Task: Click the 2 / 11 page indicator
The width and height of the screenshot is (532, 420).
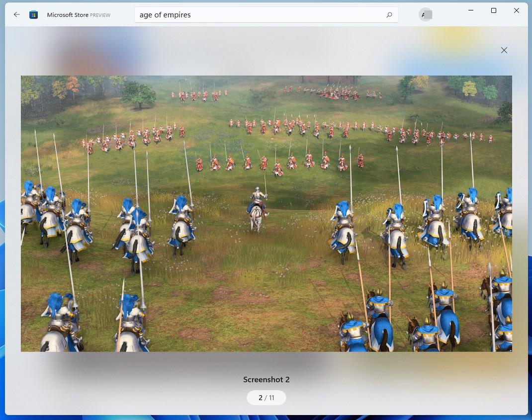Action: tap(266, 398)
